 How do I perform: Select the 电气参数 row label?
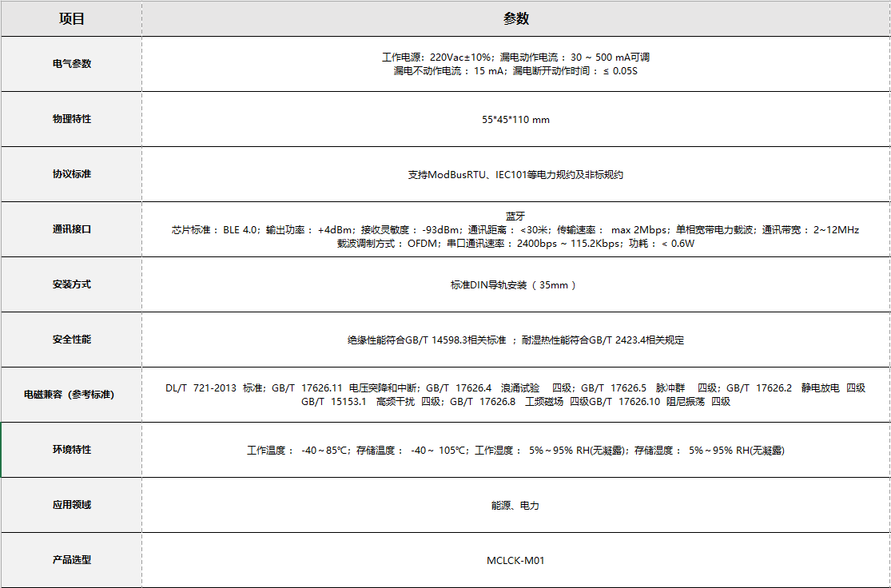pyautogui.click(x=70, y=64)
